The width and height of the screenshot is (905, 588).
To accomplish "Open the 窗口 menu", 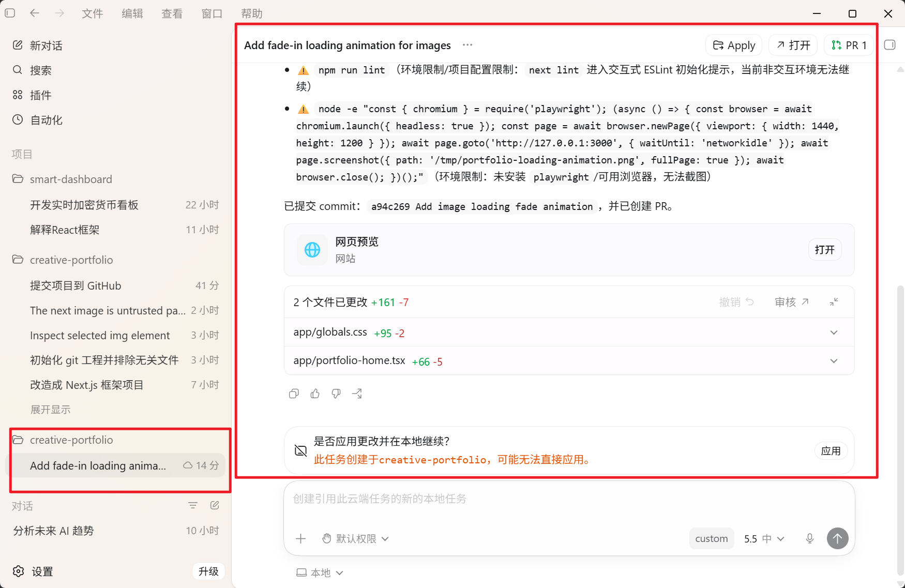I will point(212,13).
